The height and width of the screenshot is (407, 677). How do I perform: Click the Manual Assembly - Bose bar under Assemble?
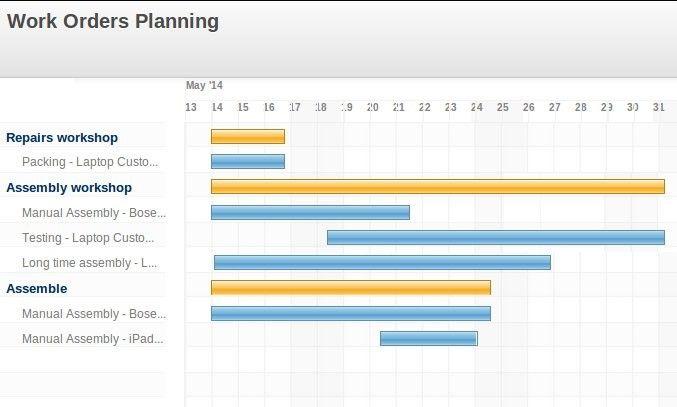coord(351,313)
